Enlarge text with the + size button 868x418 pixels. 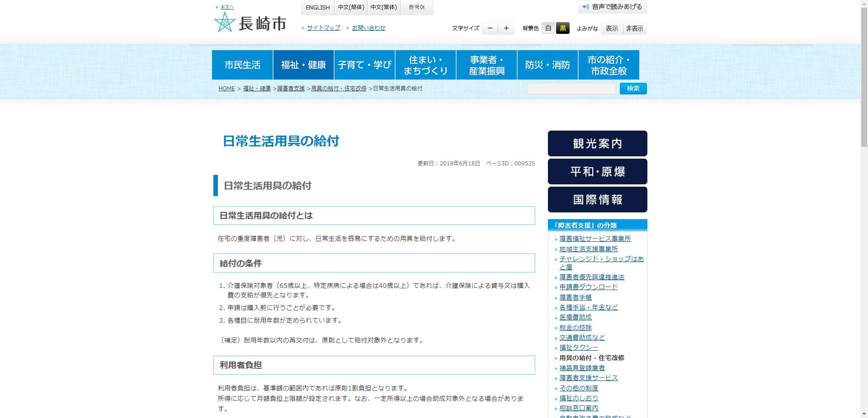tap(506, 28)
